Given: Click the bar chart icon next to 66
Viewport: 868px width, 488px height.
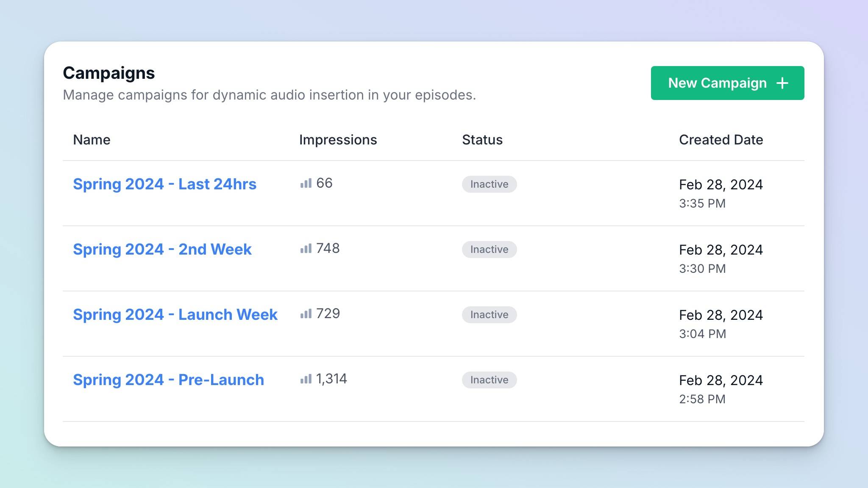Looking at the screenshot, I should tap(306, 183).
